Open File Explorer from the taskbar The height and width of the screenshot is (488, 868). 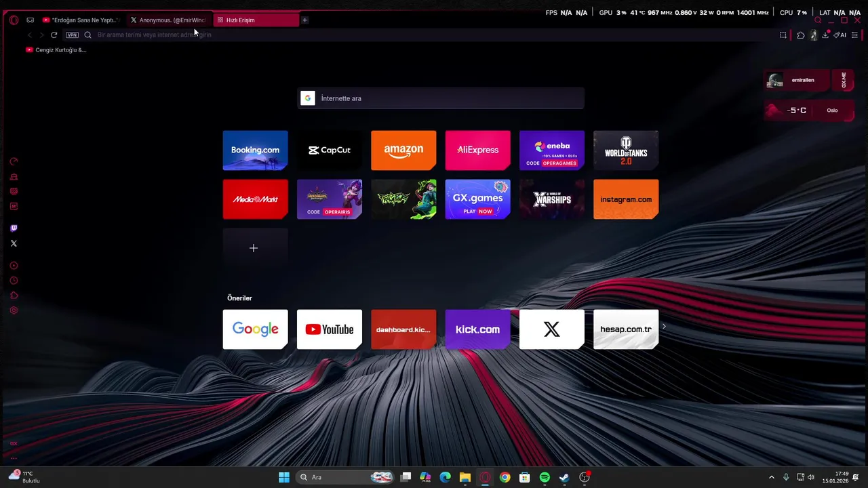click(x=465, y=477)
